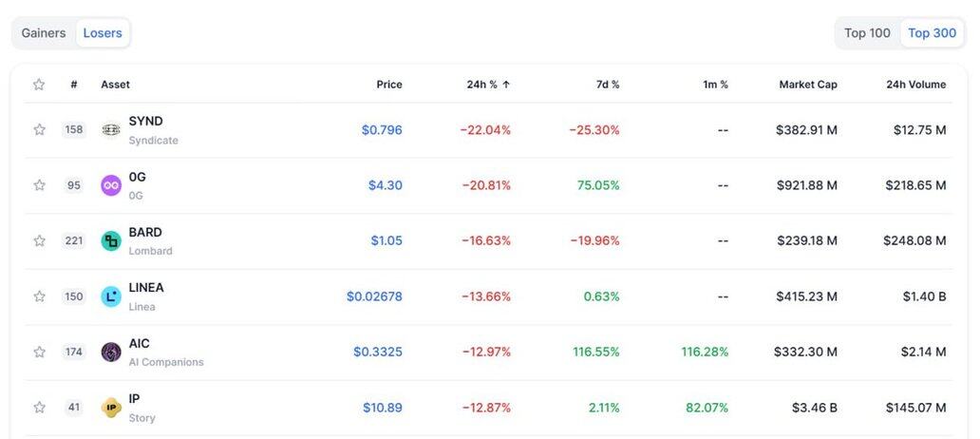
Task: Select the Losers tab
Action: pyautogui.click(x=103, y=33)
